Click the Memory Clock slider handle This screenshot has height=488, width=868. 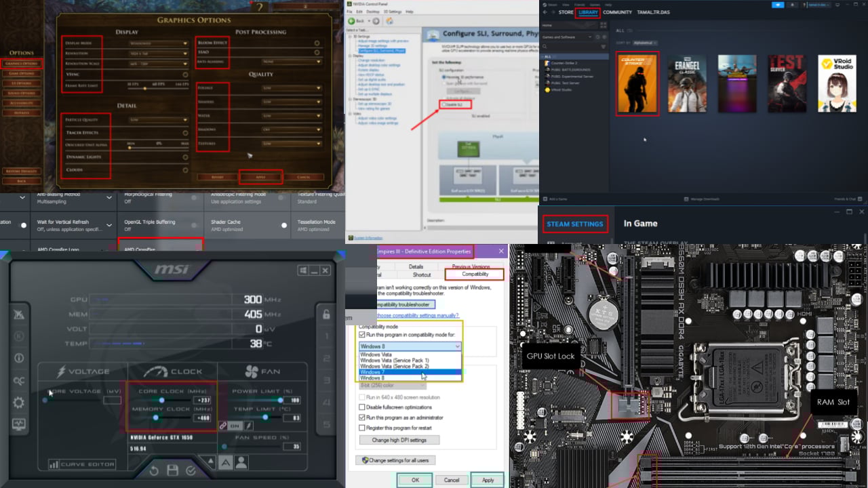tap(156, 418)
